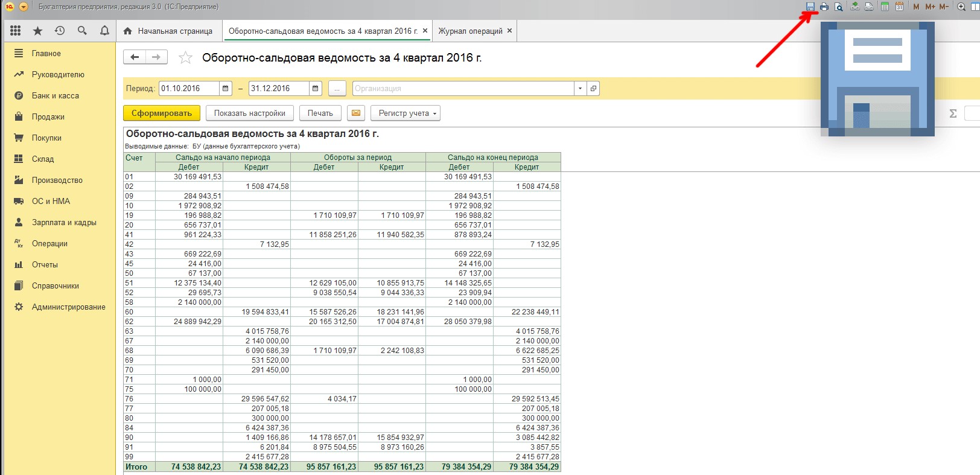
Task: Open Зарплата и кадры section in sidebar
Action: (64, 223)
